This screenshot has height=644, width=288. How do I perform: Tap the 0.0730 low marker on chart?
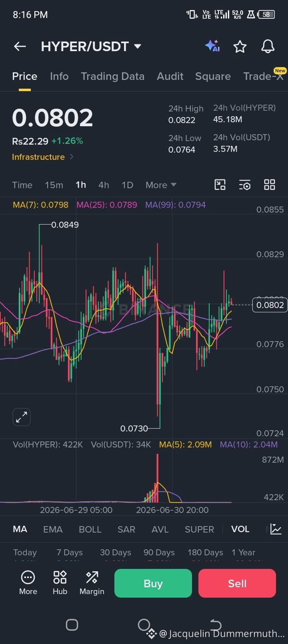click(x=134, y=428)
